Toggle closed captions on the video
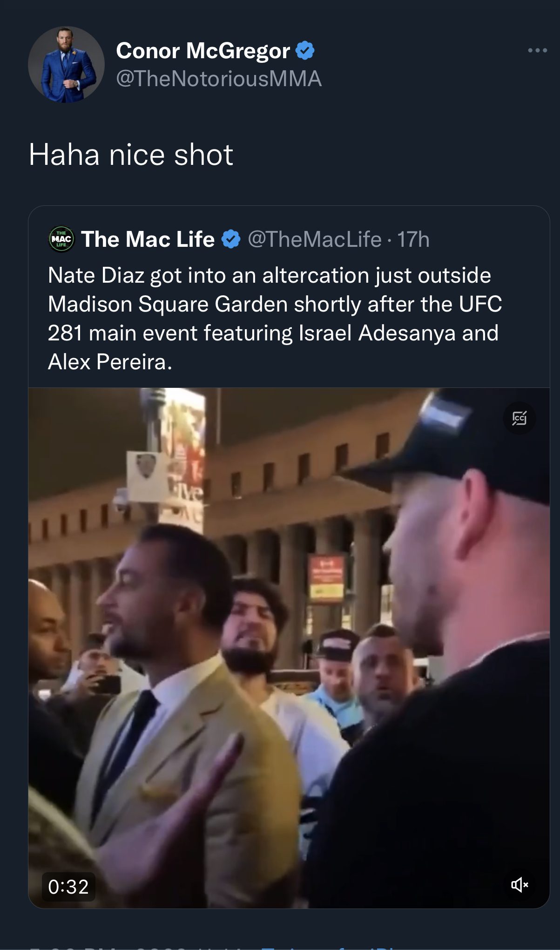Viewport: 560px width, 950px height. (519, 418)
